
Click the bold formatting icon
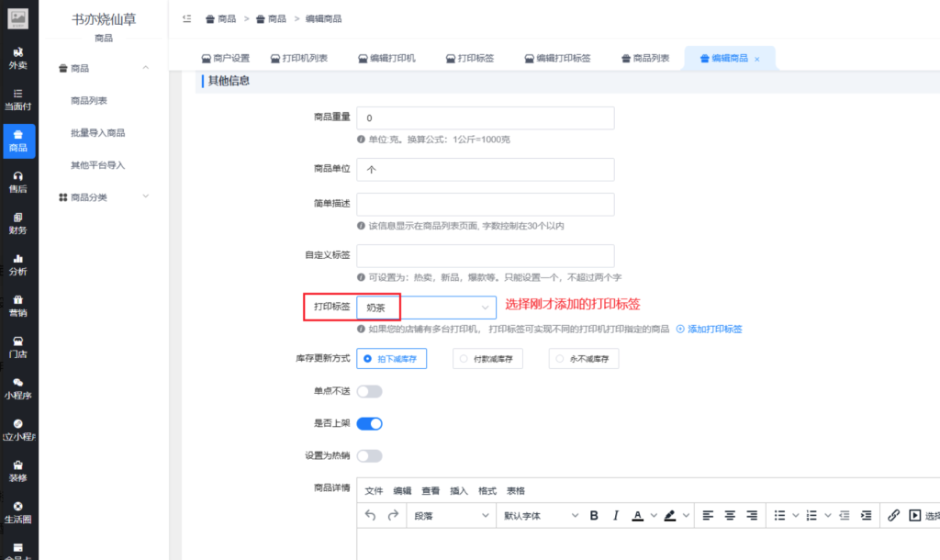click(x=594, y=516)
